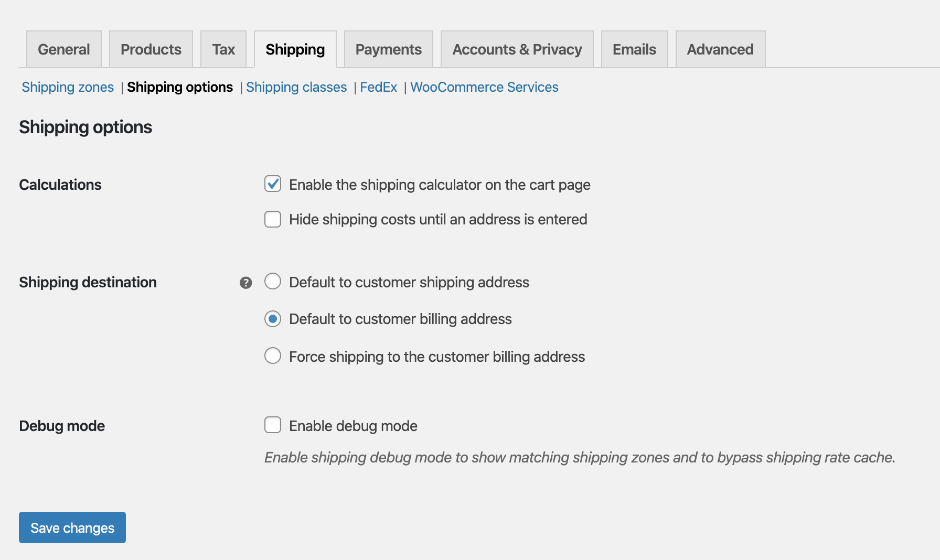Open the FedEx settings link
The height and width of the screenshot is (560, 940).
tap(378, 87)
